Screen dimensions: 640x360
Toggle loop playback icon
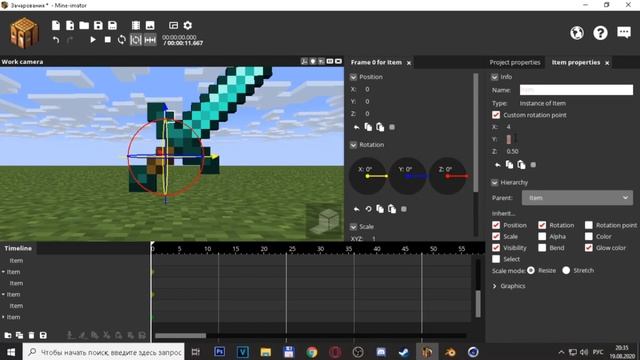click(x=122, y=40)
